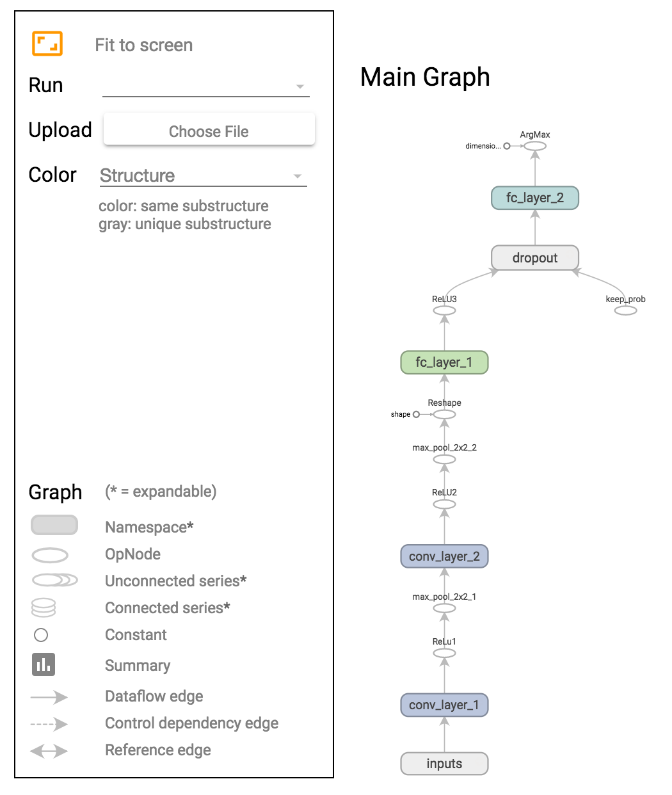Expand the conv_layer_2 namespace node
This screenshot has width=672, height=795.
click(x=444, y=556)
